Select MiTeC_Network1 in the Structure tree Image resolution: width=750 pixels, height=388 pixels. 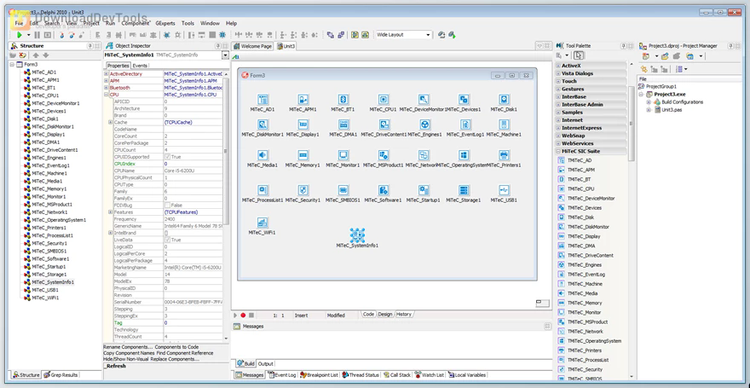pyautogui.click(x=49, y=212)
